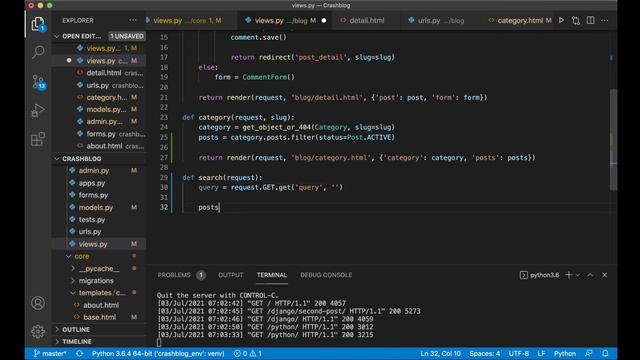The height and width of the screenshot is (360, 640).
Task: Open the Accounts menu icon
Action: point(38,303)
